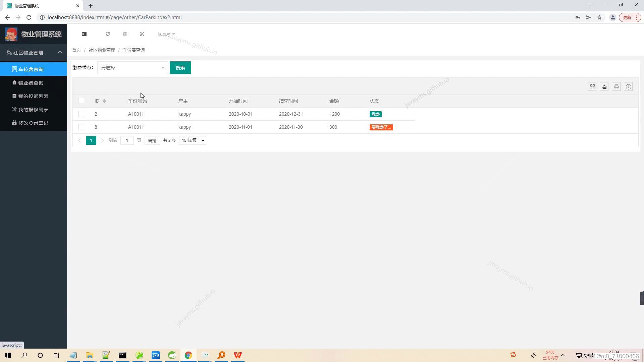Sort the table by the ID column arrows
Viewport: 644px width, 362px height.
coord(104,101)
